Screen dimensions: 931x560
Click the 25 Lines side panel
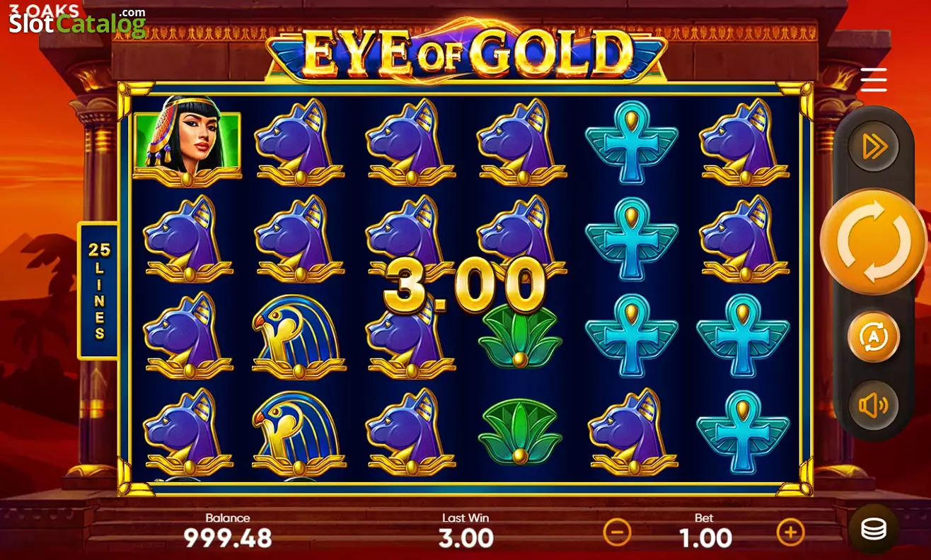[x=98, y=291]
